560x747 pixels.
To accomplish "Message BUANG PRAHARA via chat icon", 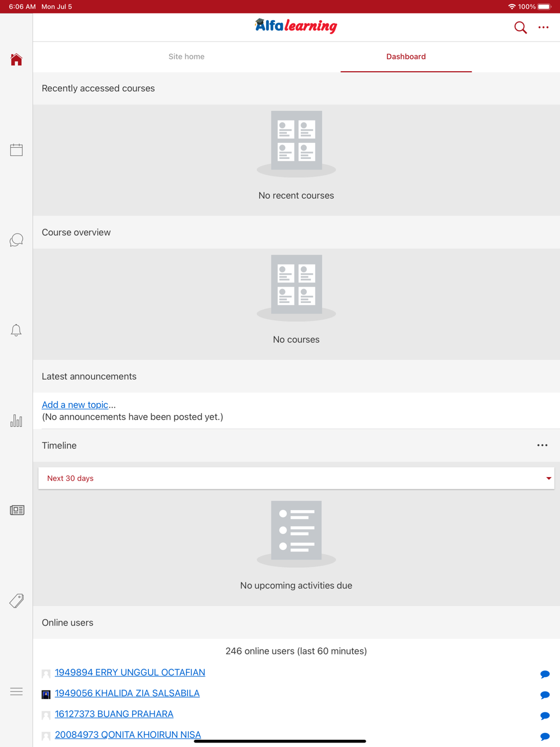I will point(545,716).
